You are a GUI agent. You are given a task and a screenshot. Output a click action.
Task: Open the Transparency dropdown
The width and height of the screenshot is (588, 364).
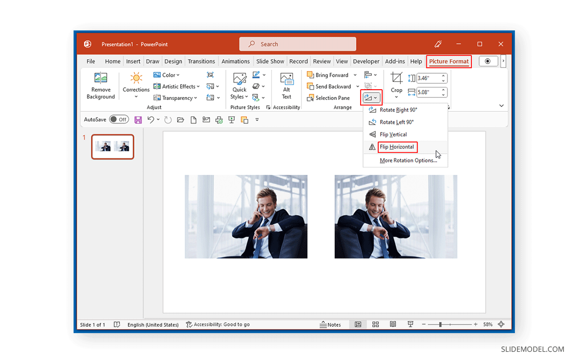(175, 97)
